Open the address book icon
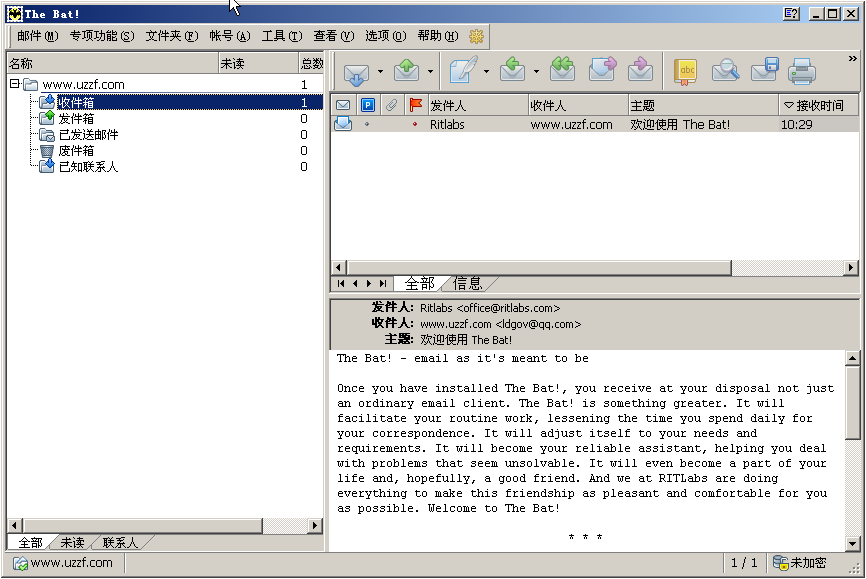This screenshot has width=866, height=579. click(685, 71)
